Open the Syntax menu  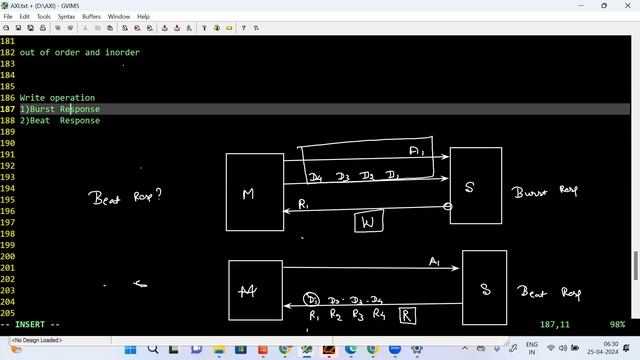click(x=66, y=16)
